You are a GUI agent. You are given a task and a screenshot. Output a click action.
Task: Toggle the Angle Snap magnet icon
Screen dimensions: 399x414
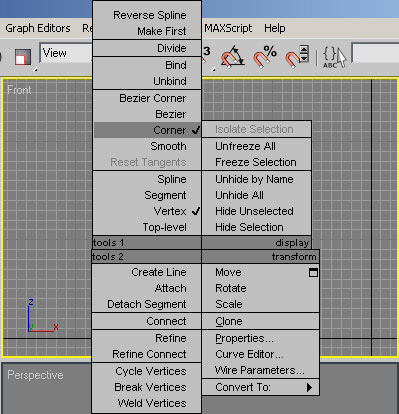pyautogui.click(x=232, y=57)
